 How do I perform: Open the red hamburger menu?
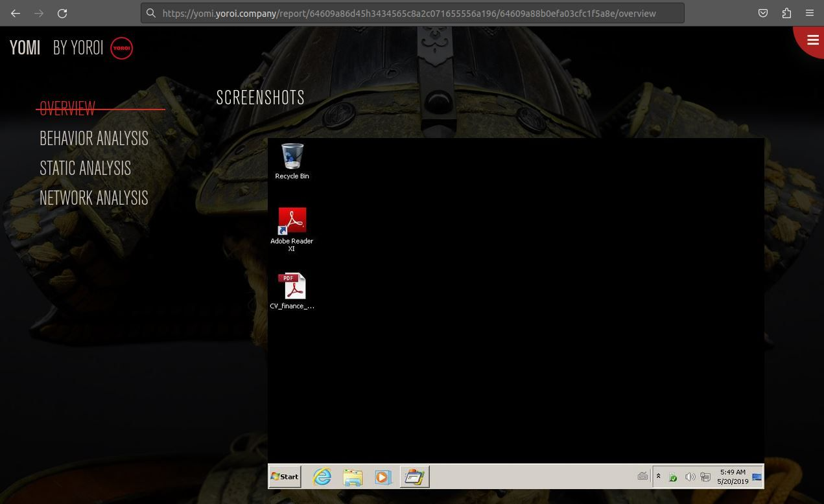coord(812,40)
